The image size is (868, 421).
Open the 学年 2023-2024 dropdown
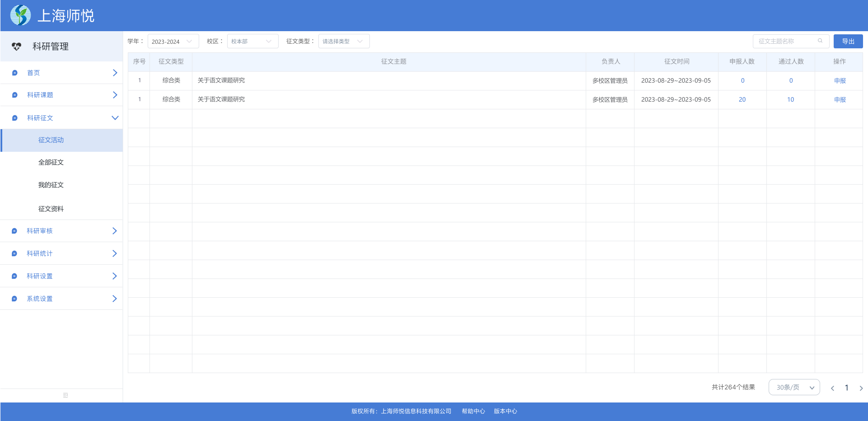(x=173, y=42)
